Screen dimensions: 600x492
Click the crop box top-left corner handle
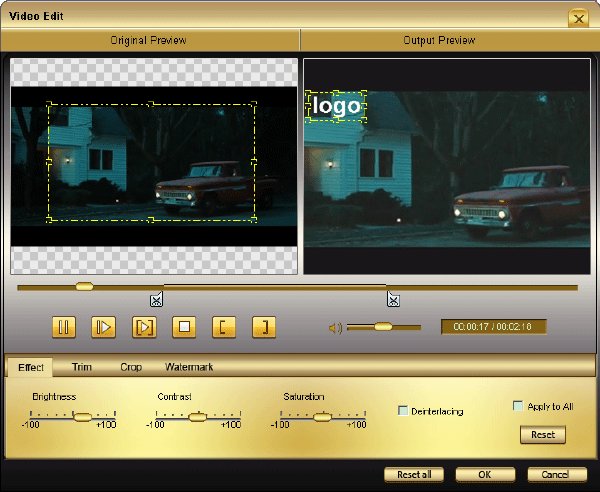pyautogui.click(x=49, y=104)
